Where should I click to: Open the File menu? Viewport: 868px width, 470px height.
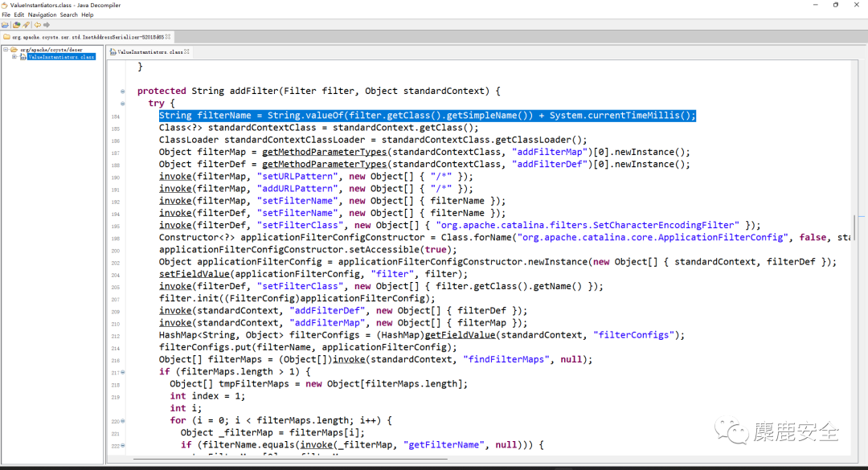[x=6, y=15]
